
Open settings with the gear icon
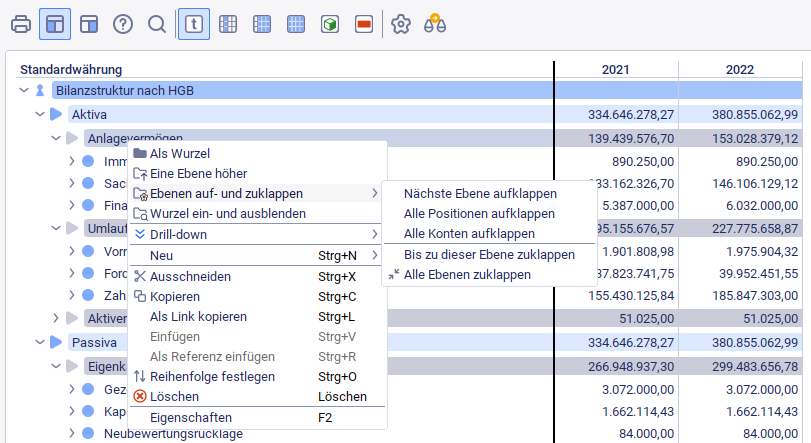(x=401, y=24)
